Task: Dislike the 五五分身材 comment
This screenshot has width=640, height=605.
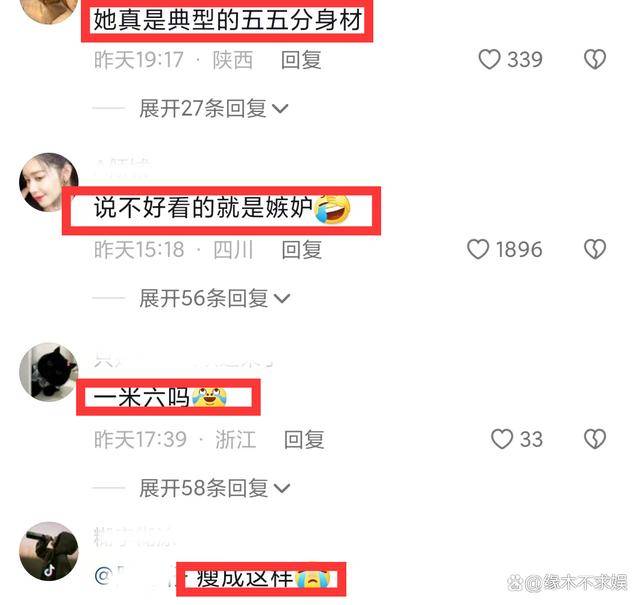Action: 595,60
